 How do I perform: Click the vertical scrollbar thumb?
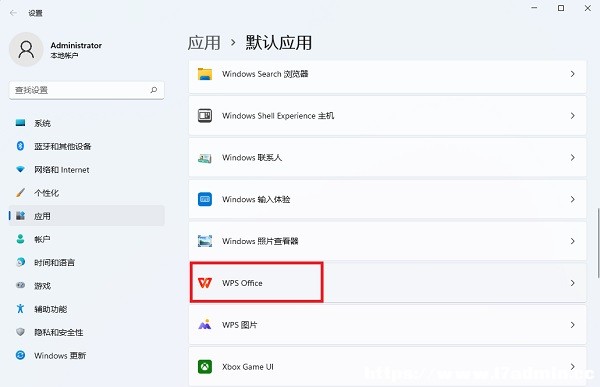point(598,243)
